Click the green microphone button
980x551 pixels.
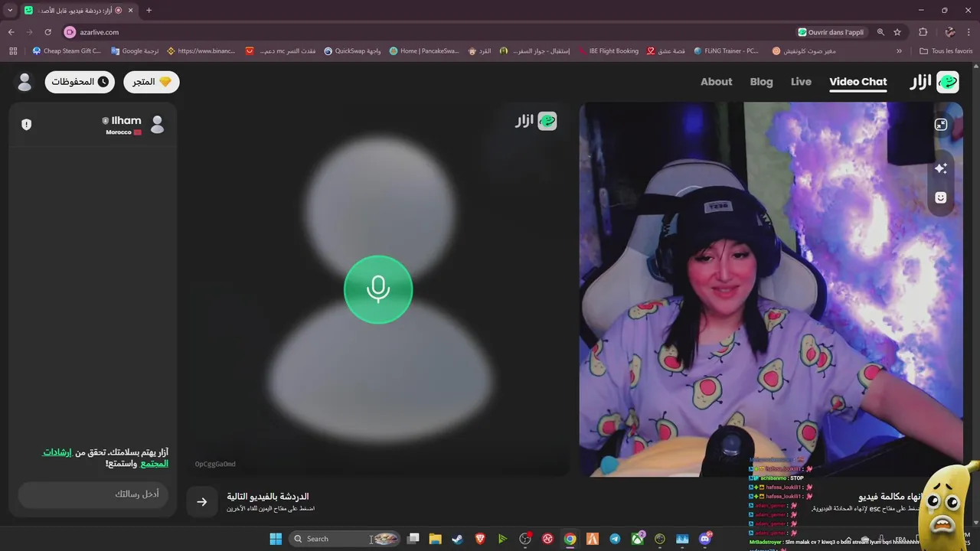[378, 289]
